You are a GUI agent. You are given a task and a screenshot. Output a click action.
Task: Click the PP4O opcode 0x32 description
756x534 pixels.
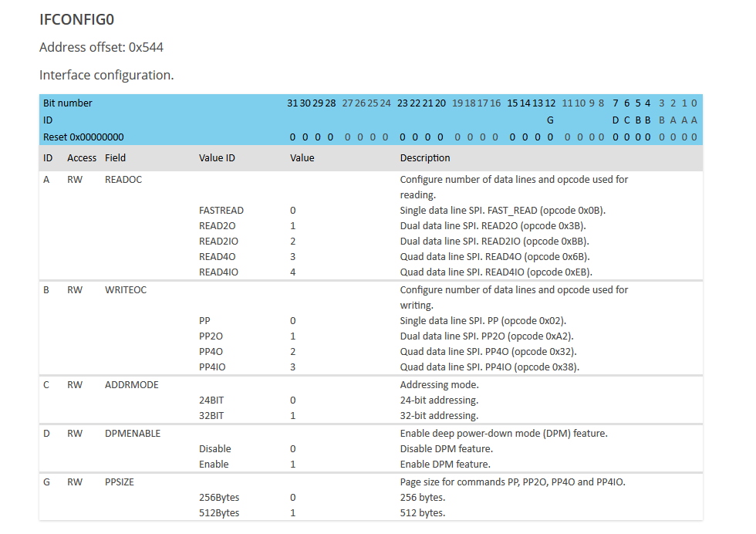[488, 352]
